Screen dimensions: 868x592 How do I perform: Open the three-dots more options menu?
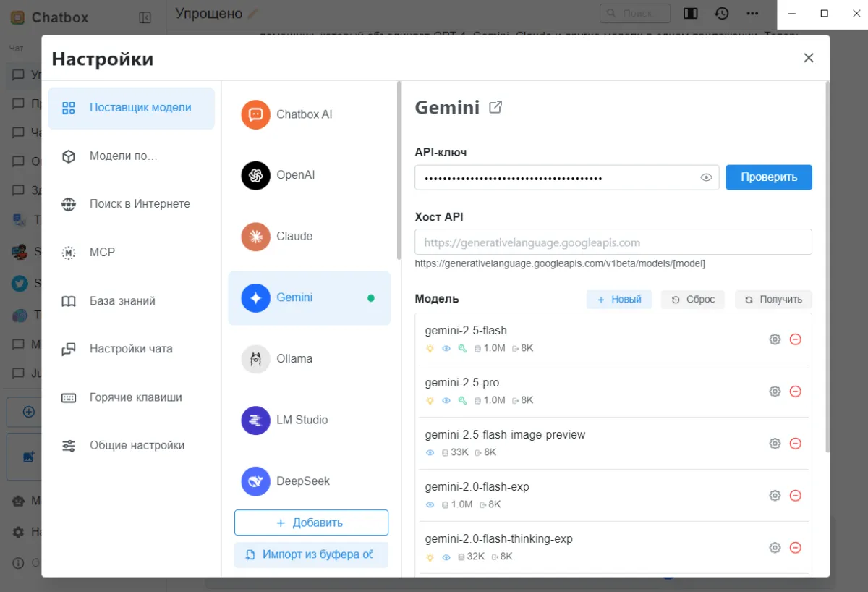(752, 14)
